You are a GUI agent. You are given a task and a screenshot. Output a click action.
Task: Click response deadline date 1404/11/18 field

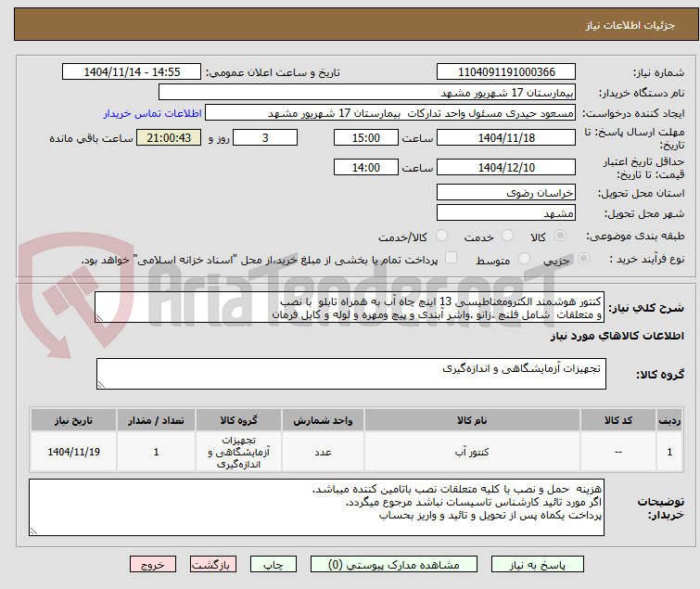(506, 137)
